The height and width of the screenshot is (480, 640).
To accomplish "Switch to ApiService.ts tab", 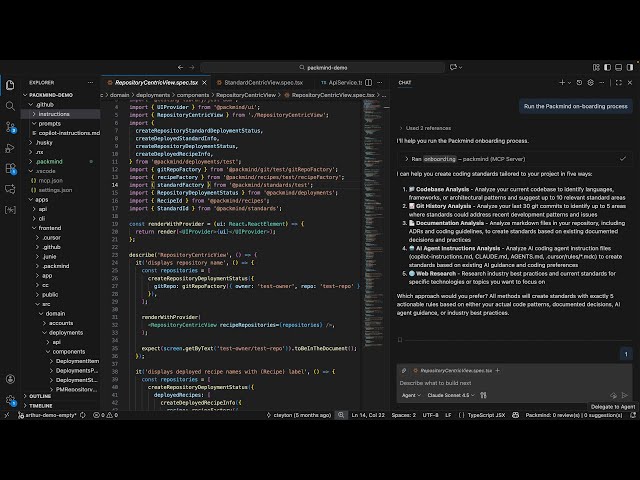I will [341, 82].
